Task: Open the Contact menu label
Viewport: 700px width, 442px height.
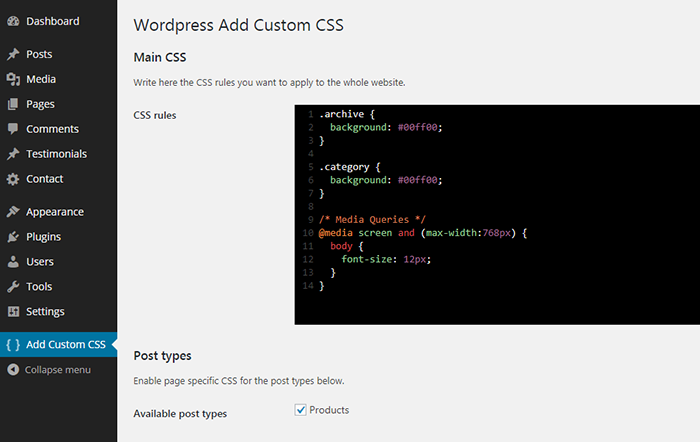Action: 45,179
